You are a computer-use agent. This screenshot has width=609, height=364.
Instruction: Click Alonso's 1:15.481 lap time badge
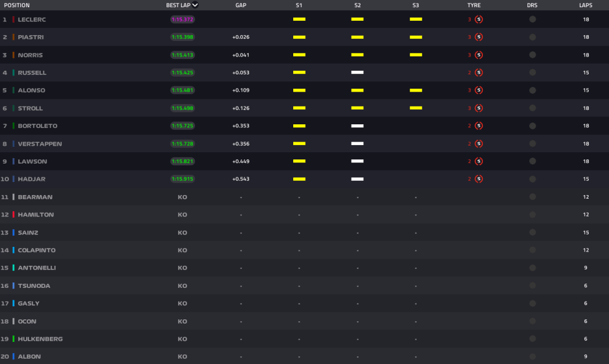[x=183, y=90]
